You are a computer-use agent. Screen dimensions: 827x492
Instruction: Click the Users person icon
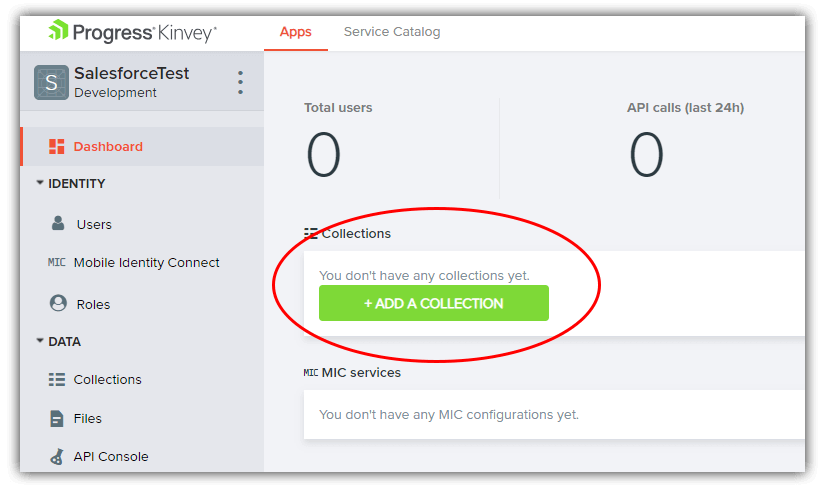click(x=58, y=224)
